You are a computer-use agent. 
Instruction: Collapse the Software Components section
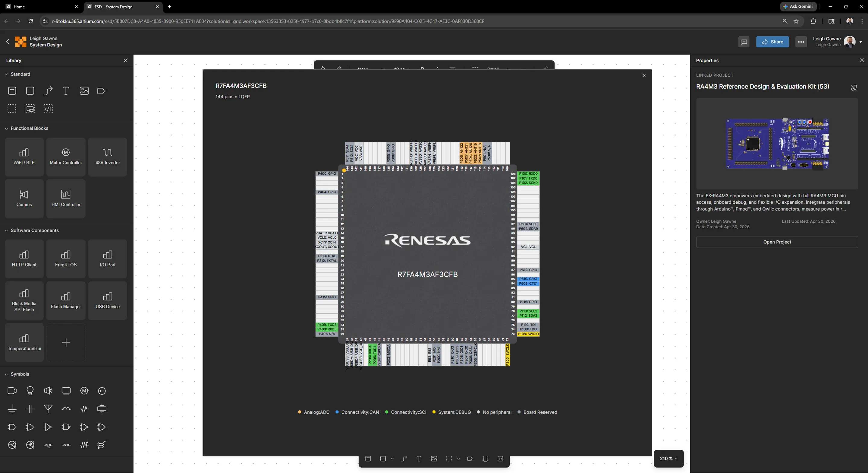tap(6, 230)
